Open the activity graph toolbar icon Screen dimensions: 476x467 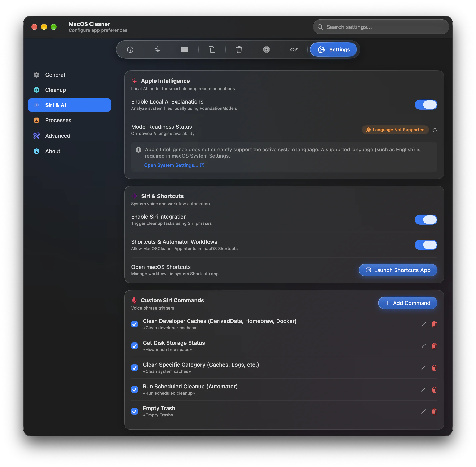tap(293, 50)
